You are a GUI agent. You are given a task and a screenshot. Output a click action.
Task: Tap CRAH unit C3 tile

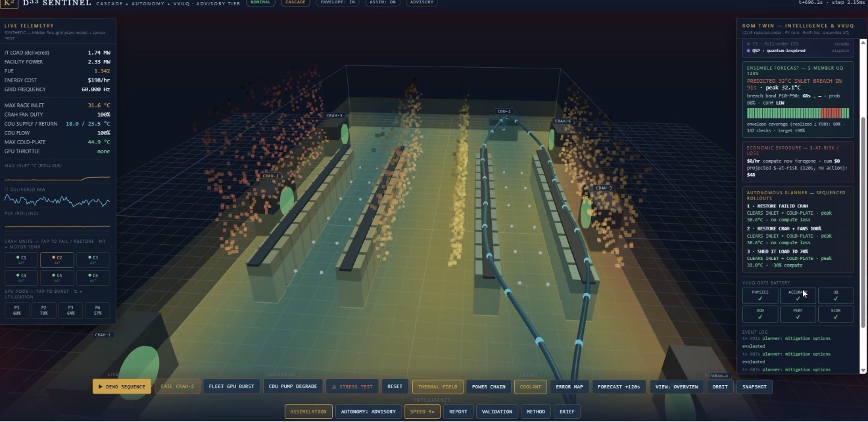tap(93, 260)
